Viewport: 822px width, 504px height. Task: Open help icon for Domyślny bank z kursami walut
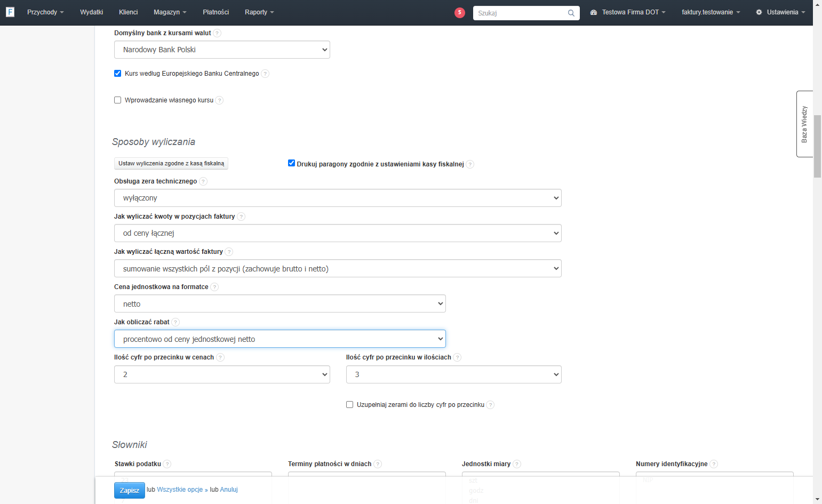coord(217,33)
